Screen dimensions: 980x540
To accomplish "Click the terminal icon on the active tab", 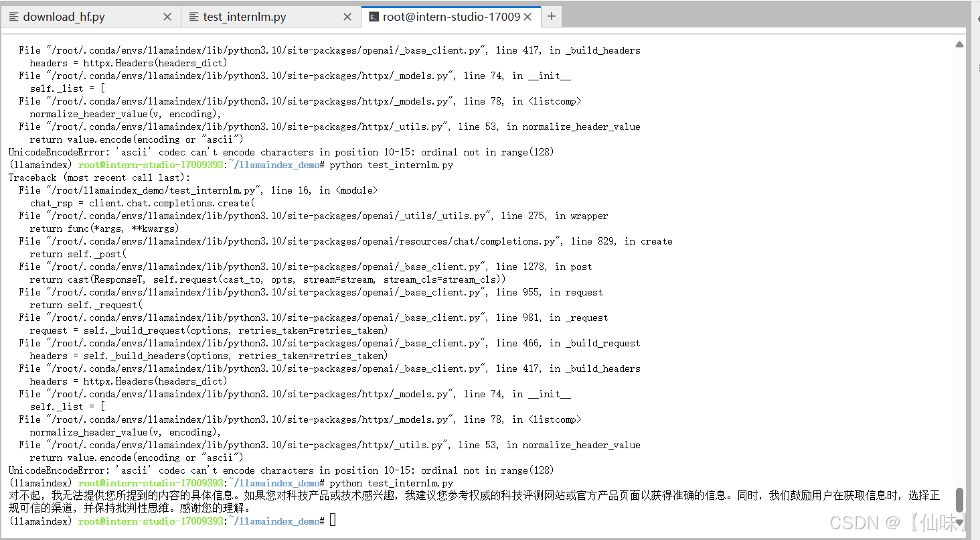I will coord(373,16).
